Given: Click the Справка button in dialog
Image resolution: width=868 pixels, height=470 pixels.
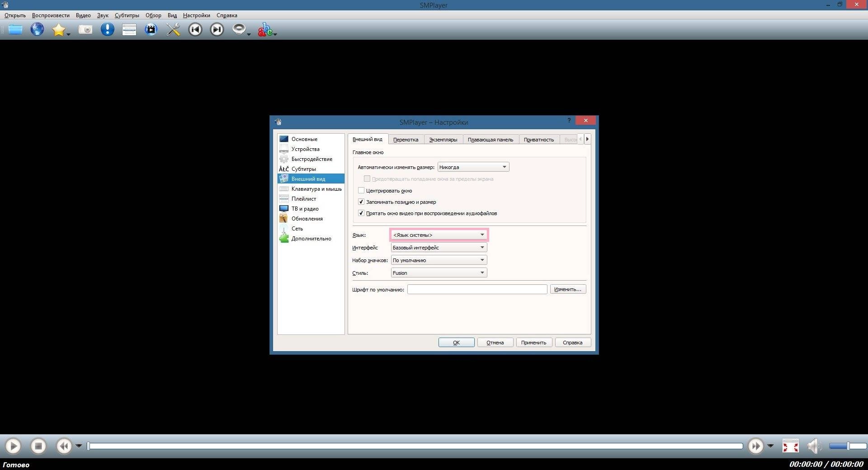Looking at the screenshot, I should [573, 343].
